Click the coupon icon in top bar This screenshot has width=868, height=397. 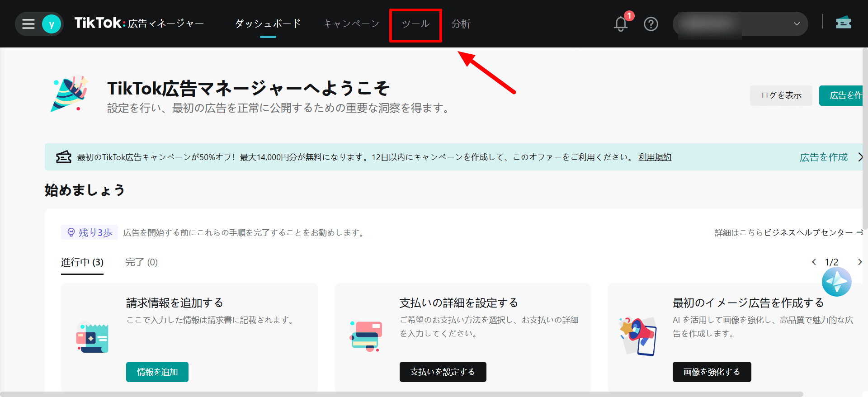[843, 23]
